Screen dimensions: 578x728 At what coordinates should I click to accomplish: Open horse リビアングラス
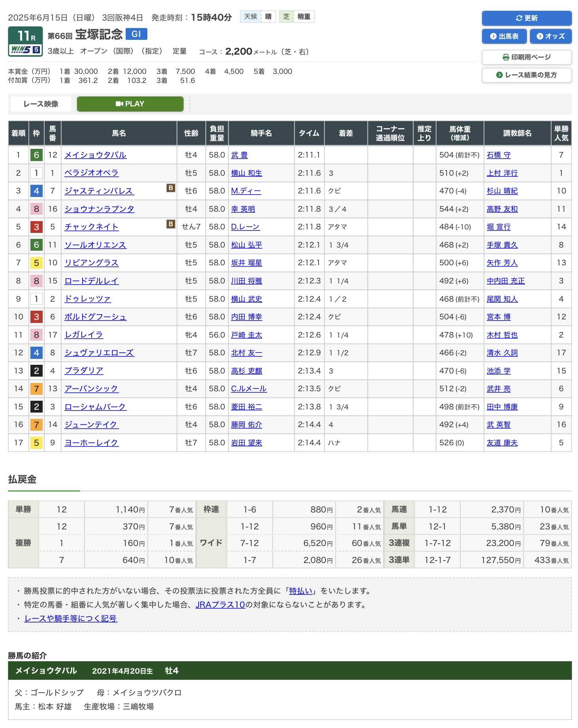[x=91, y=263]
